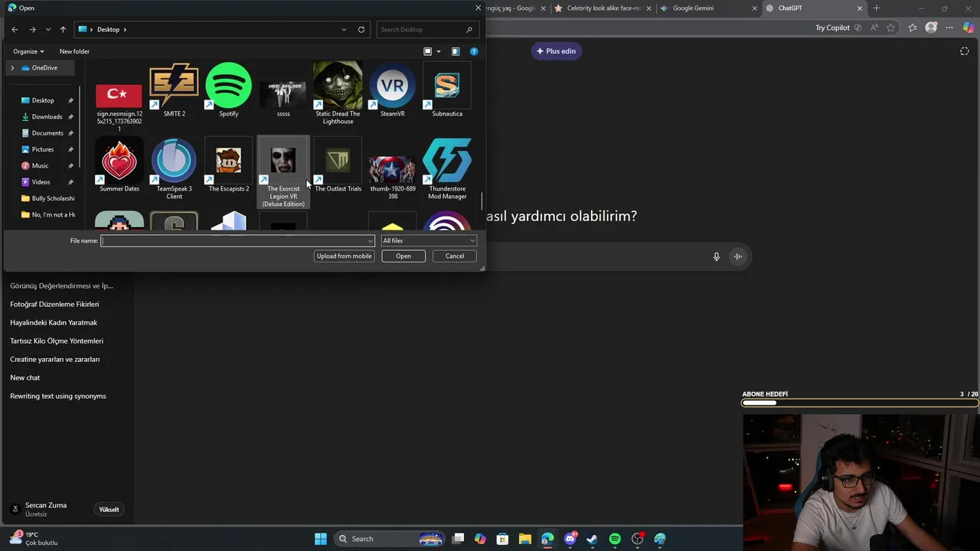Open the change view options dropdown
The image size is (980, 551).
[x=439, y=51]
